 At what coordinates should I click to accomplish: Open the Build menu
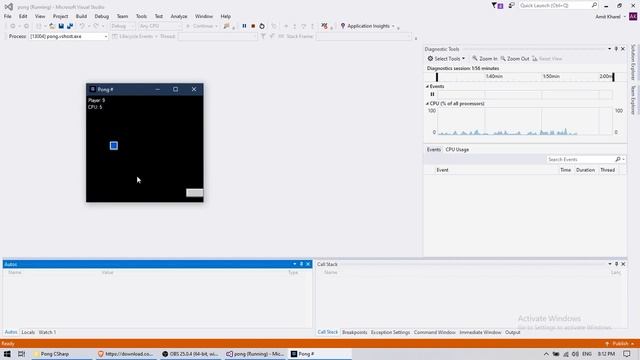[81, 16]
